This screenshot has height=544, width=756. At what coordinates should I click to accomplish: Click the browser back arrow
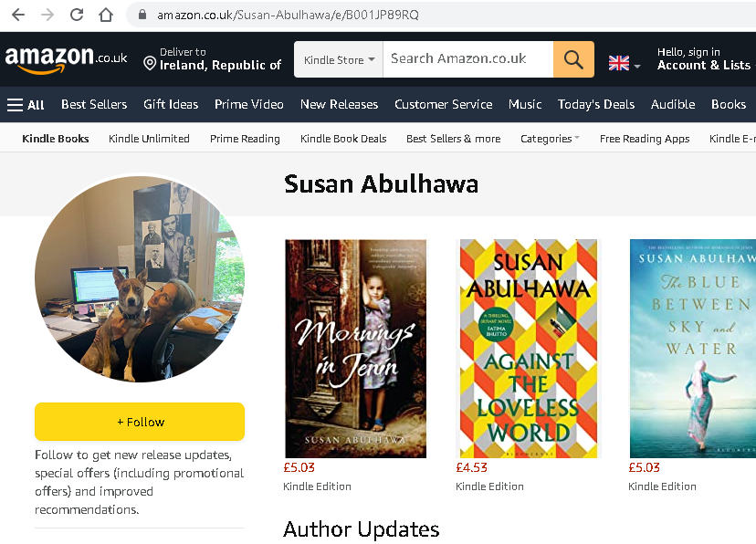pos(17,15)
